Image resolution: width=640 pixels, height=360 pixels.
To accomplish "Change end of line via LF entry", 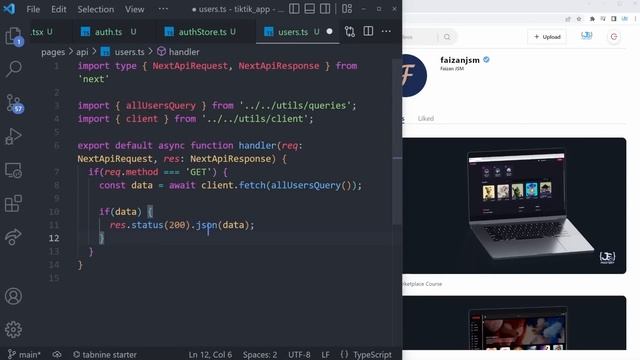I will [x=325, y=354].
